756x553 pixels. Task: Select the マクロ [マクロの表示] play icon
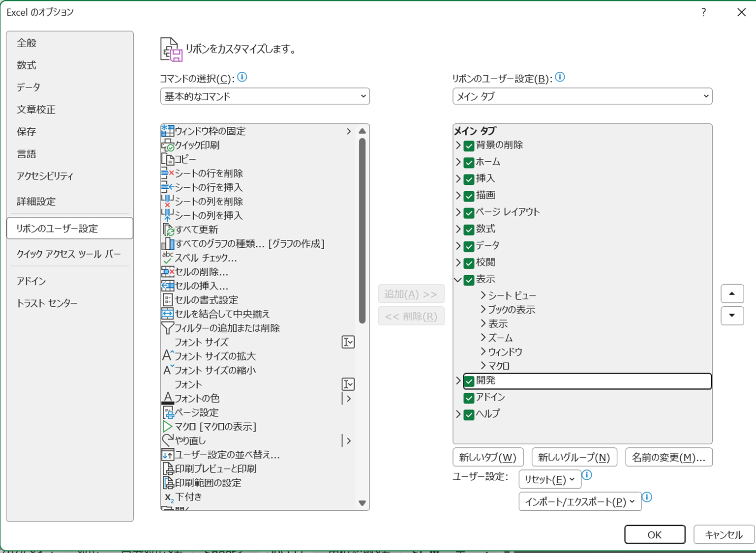pyautogui.click(x=168, y=427)
